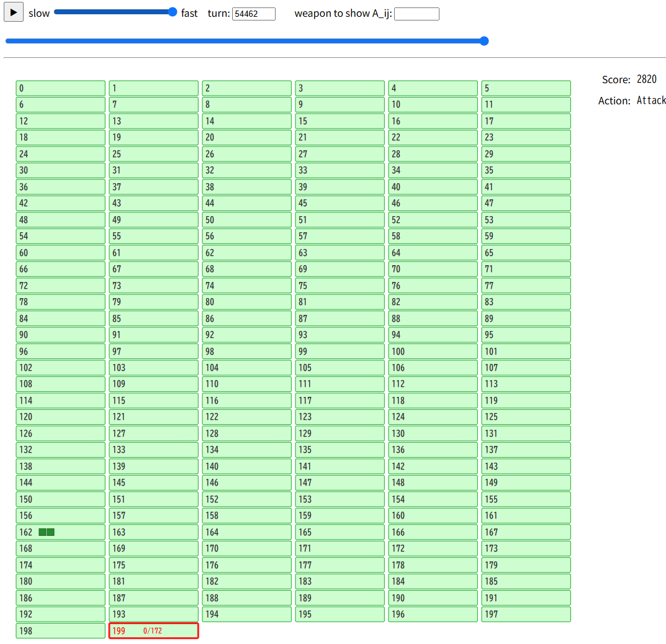Click cell 184
The width and height of the screenshot is (666, 644).
433,581
